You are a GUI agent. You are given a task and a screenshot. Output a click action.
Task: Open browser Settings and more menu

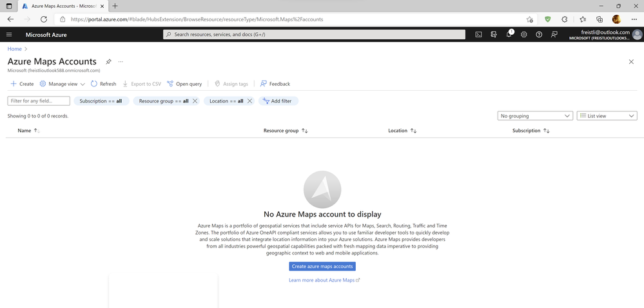[x=634, y=19]
